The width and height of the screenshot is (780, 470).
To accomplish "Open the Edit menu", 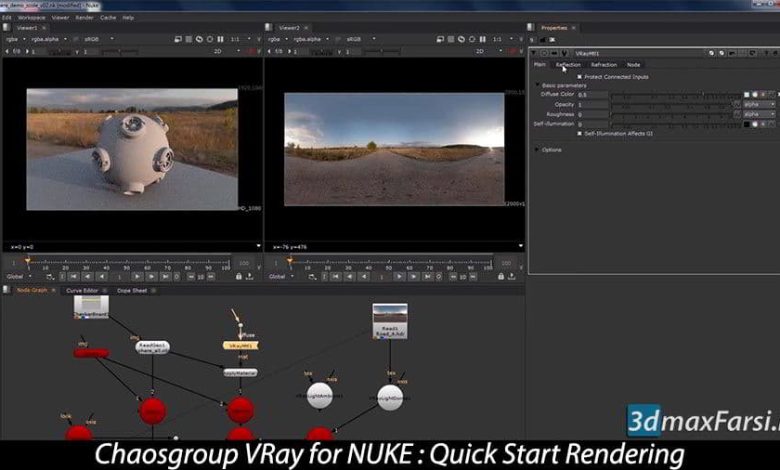I will pos(6,17).
